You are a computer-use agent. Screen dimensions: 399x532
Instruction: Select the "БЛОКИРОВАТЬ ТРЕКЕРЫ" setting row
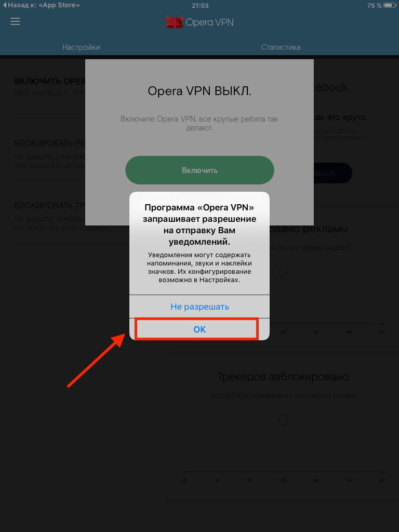tap(48, 212)
